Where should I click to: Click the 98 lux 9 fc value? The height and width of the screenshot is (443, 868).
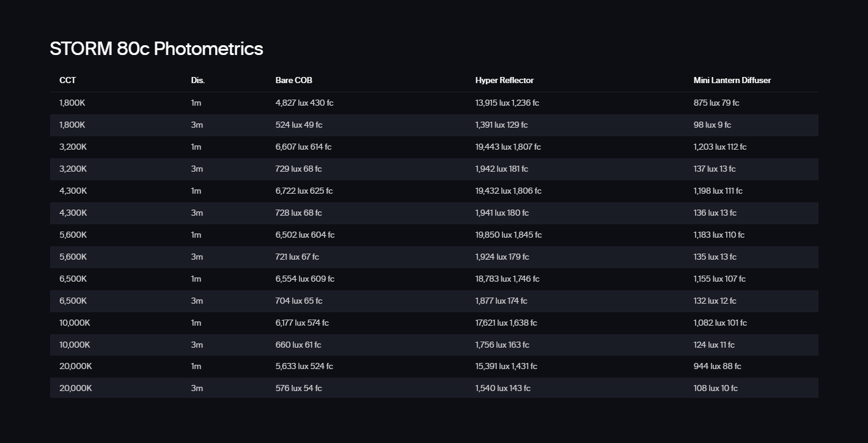pyautogui.click(x=712, y=125)
